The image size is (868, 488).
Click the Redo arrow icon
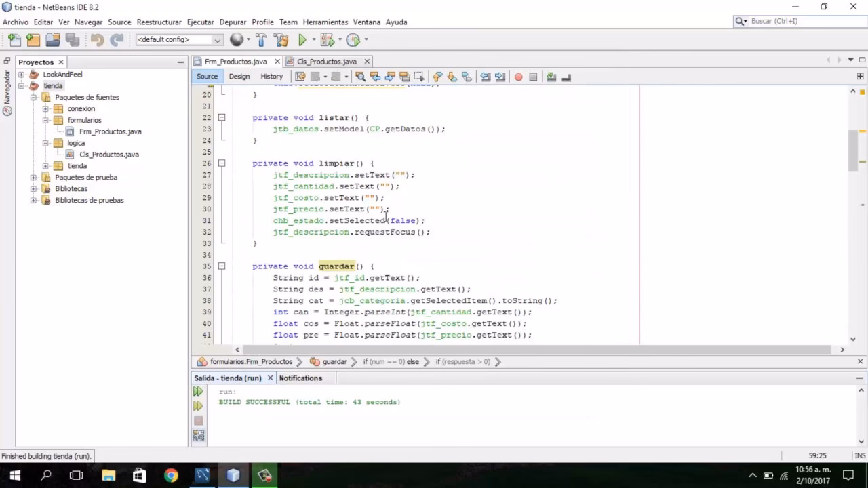[117, 40]
